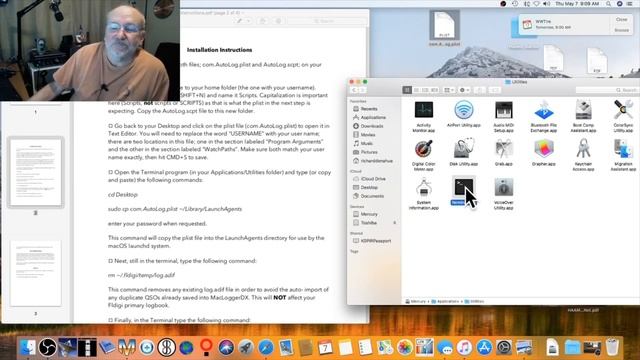Select Boot Camp Assistant.app icon
The height and width of the screenshot is (360, 640).
pyautogui.click(x=583, y=109)
